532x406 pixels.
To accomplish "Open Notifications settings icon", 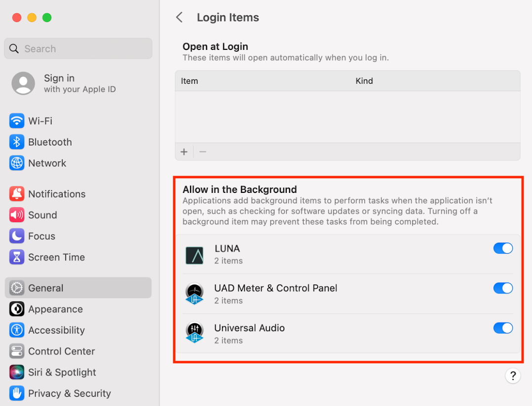I will 14,193.
